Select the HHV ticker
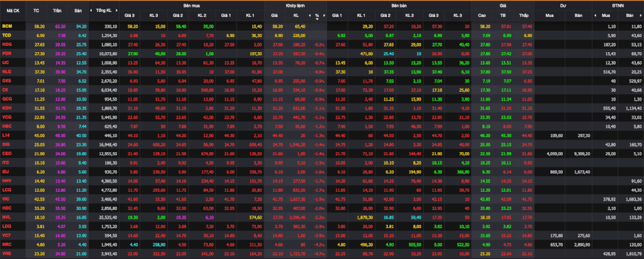644x259 pixels. (x=7, y=180)
